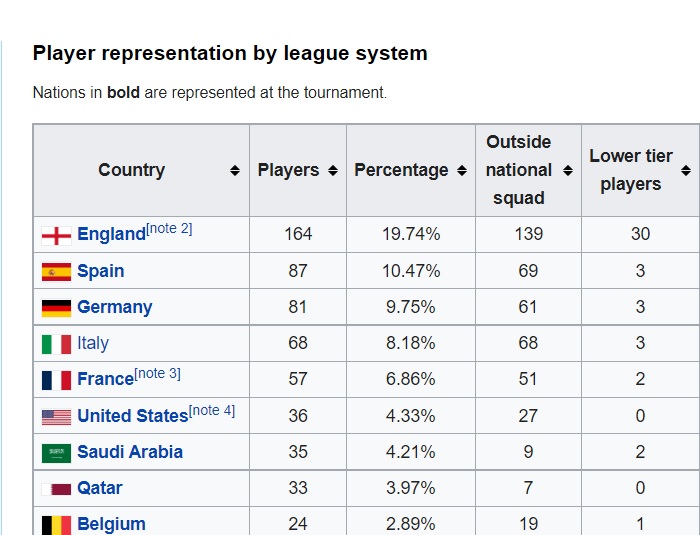Viewport: 700px width, 535px height.
Task: Open the England article link
Action: click(x=111, y=235)
